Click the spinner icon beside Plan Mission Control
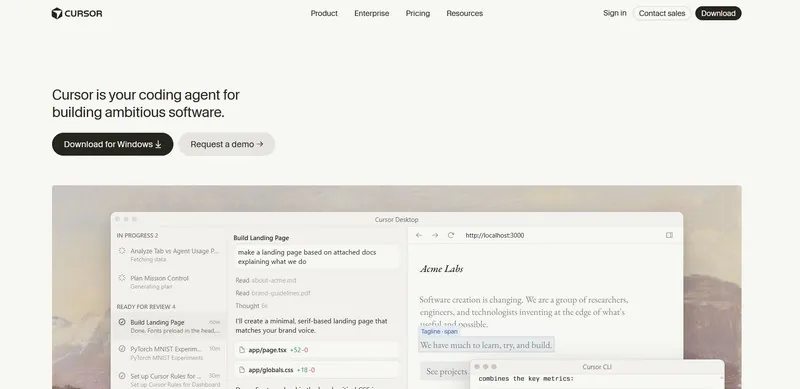This screenshot has width=800, height=389. (122, 278)
